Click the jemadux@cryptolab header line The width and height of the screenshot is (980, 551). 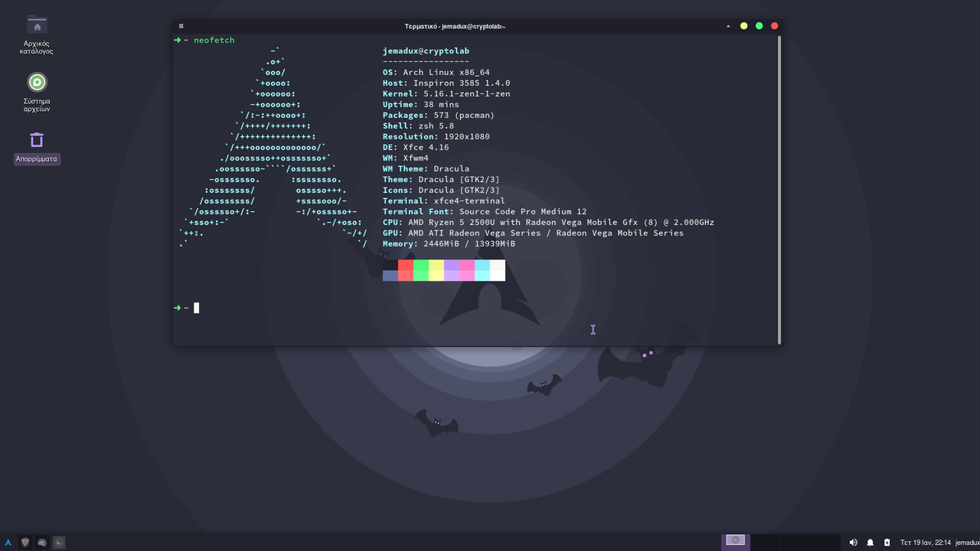pos(426,51)
